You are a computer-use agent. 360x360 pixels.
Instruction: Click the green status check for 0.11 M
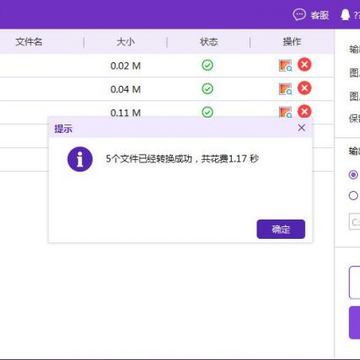coord(208,112)
